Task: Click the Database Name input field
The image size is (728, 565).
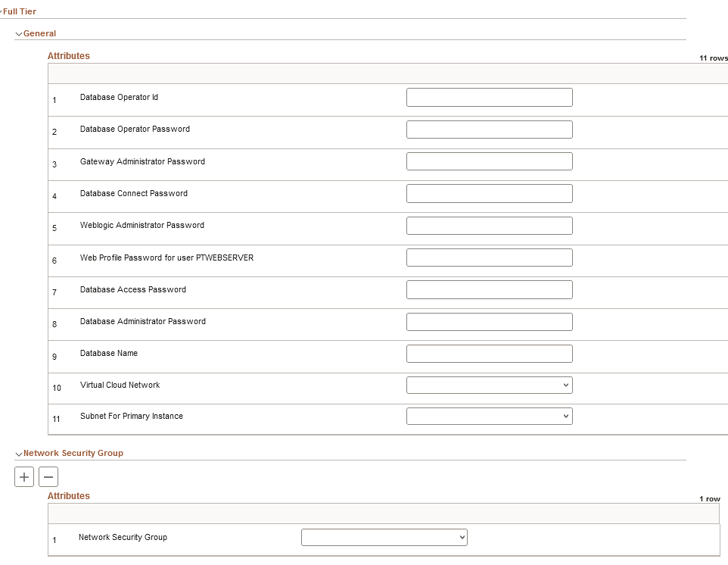Action: tap(490, 354)
